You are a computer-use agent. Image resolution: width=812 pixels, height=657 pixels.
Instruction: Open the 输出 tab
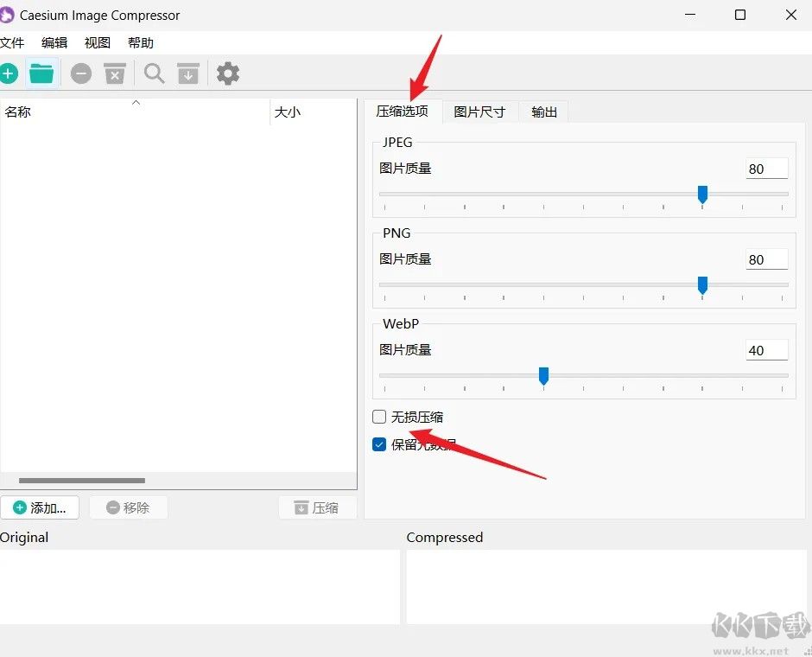tap(543, 111)
